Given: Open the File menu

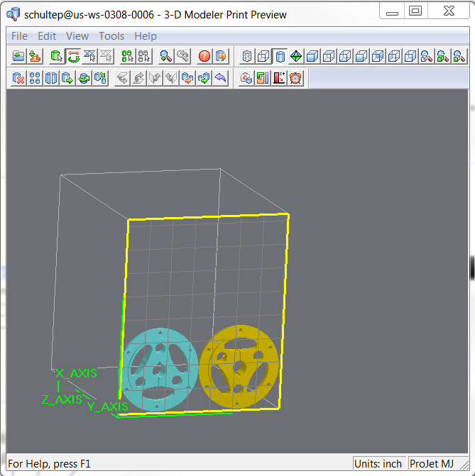Looking at the screenshot, I should pyautogui.click(x=20, y=35).
